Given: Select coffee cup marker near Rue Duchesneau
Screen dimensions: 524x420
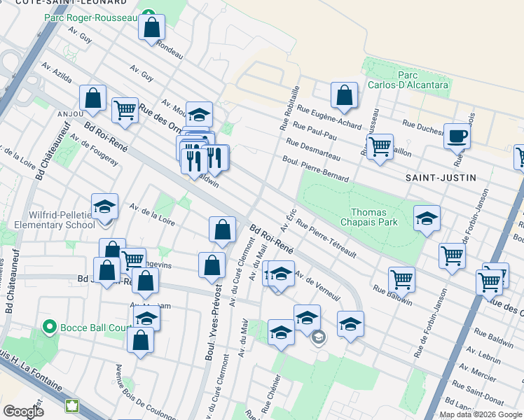Looking at the screenshot, I should 457,139.
